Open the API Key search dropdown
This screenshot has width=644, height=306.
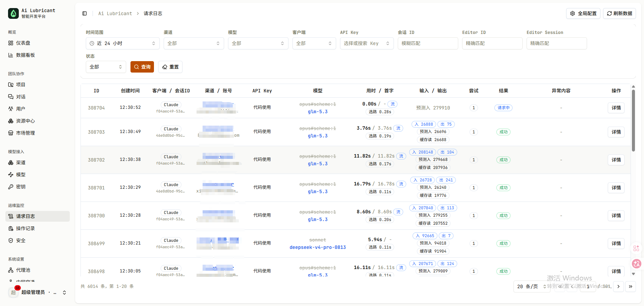tap(367, 43)
